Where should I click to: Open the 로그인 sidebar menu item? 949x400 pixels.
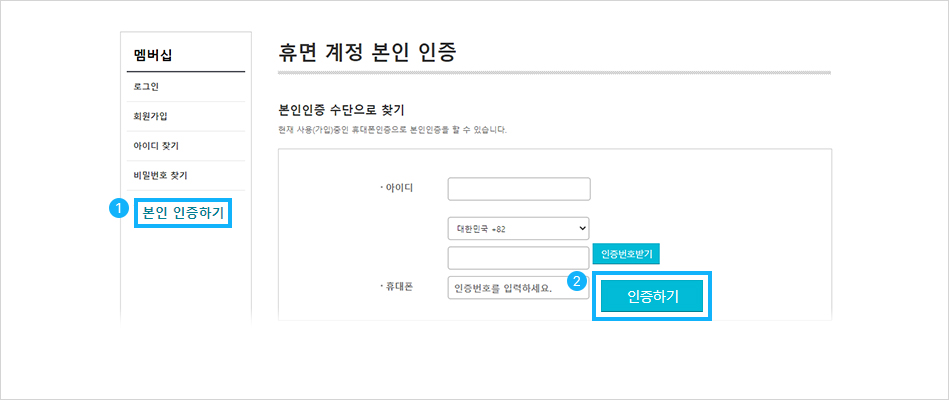pos(146,87)
